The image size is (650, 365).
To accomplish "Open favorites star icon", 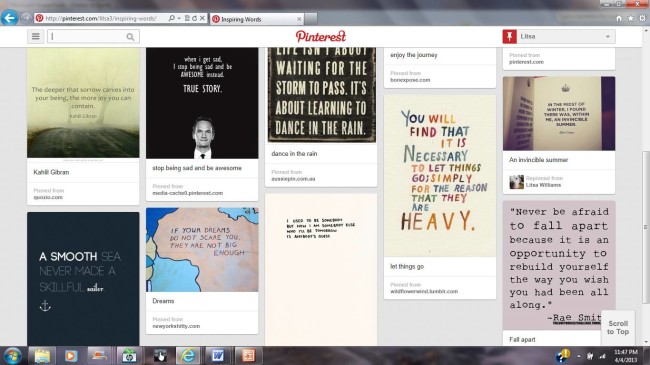I will click(x=631, y=18).
